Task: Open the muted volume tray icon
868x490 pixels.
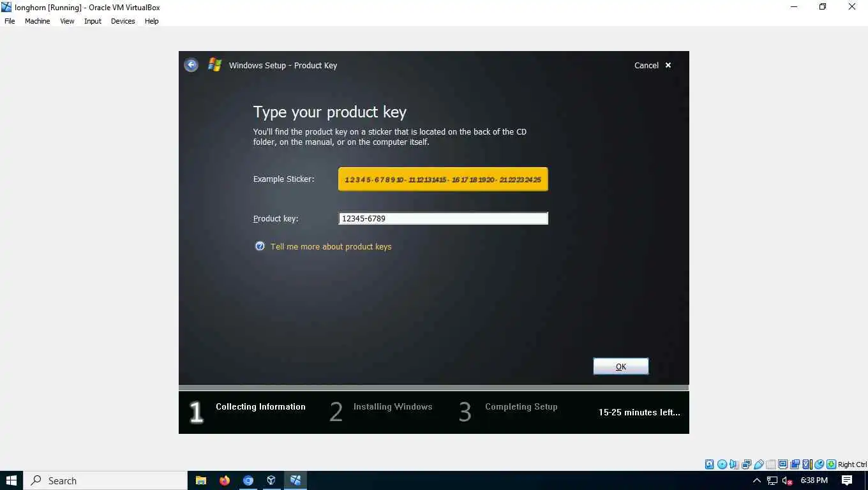Action: 787,480
